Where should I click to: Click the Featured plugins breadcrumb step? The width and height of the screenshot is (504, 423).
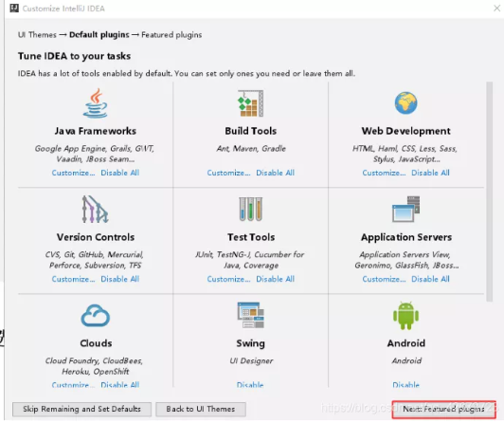171,35
